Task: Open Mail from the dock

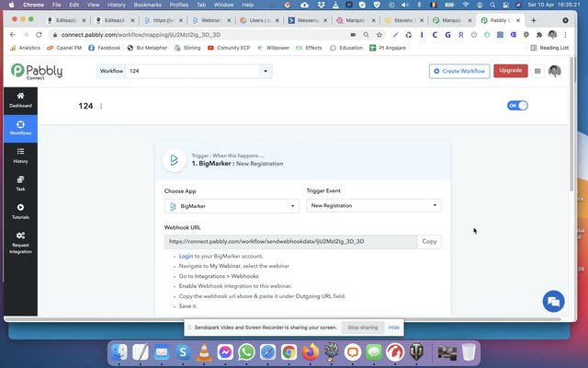Action: click(x=162, y=352)
